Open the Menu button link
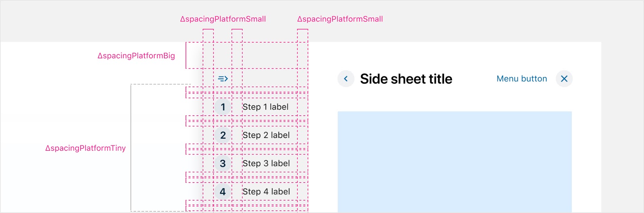The height and width of the screenshot is (213, 644). pyautogui.click(x=522, y=79)
